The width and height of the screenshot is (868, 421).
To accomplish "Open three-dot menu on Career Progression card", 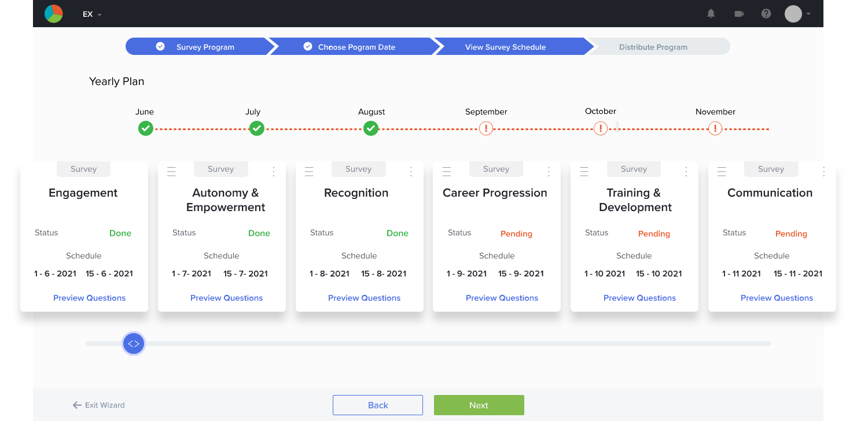I will [x=549, y=171].
